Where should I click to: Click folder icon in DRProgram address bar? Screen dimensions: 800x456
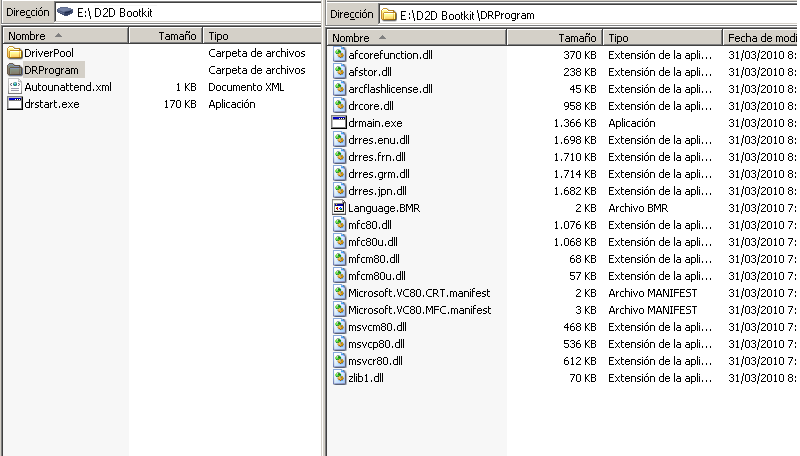click(x=389, y=15)
